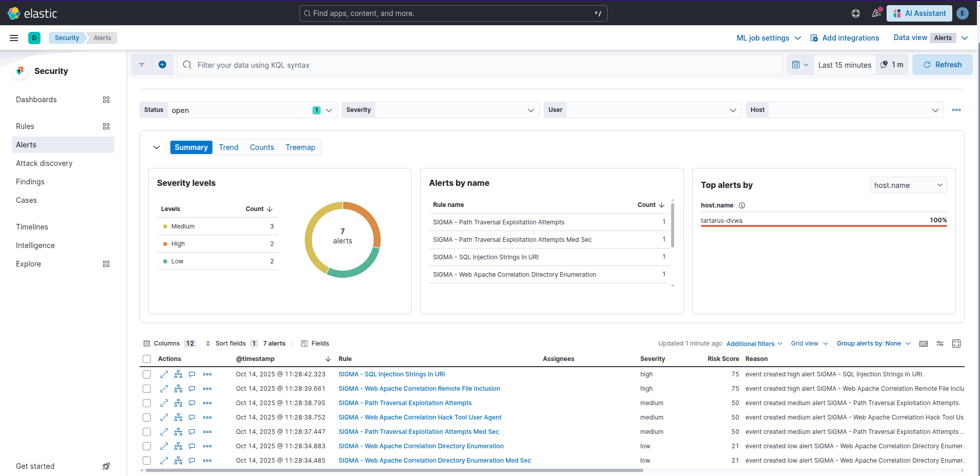Screen dimensions: 980x476
Task: Expand the host.name top alerts dropdown
Action: (x=908, y=185)
